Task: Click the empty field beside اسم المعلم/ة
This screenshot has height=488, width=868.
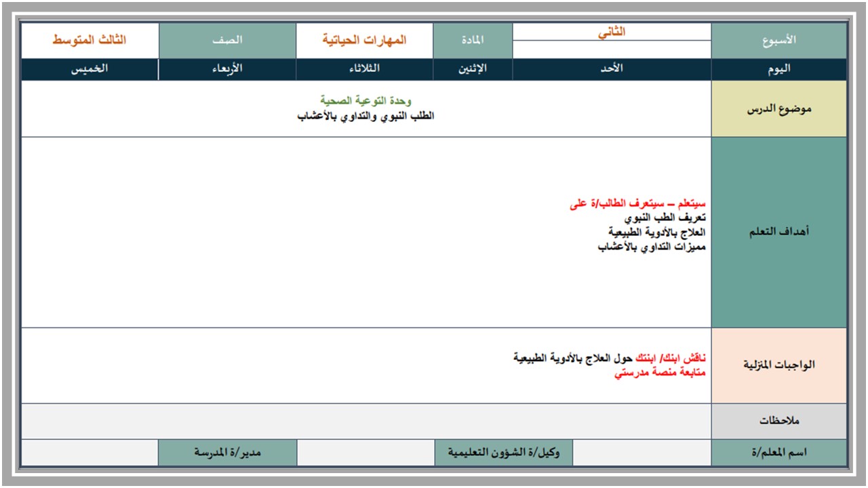Action: pyautogui.click(x=642, y=453)
